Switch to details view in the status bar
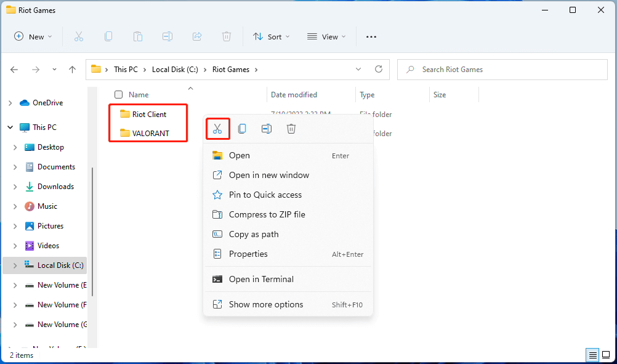The image size is (617, 364). pyautogui.click(x=592, y=355)
